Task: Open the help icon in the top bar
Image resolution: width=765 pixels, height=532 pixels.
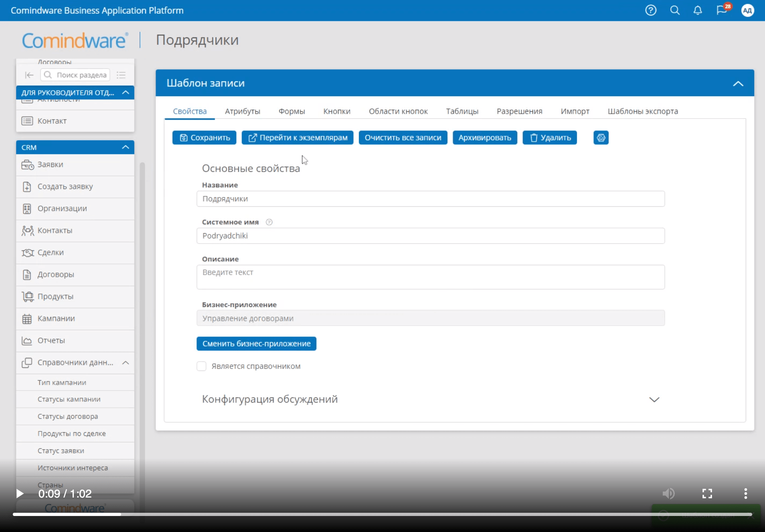Action: click(x=651, y=10)
